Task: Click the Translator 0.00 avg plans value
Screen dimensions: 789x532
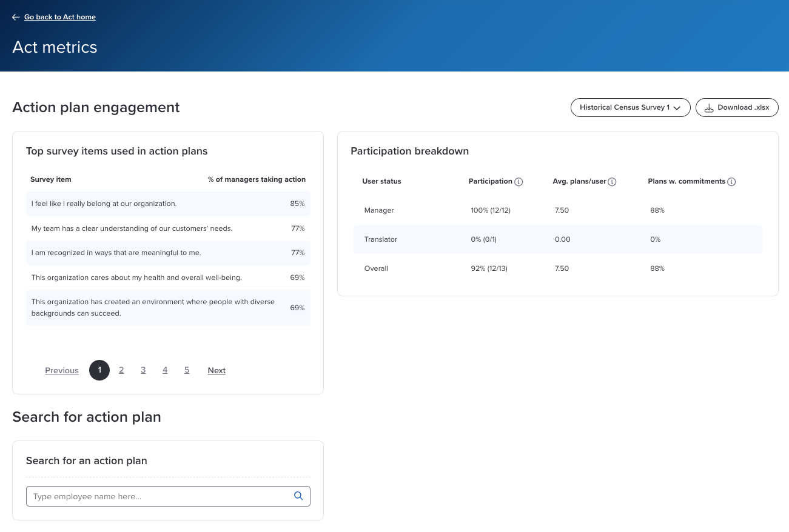Action: point(562,239)
